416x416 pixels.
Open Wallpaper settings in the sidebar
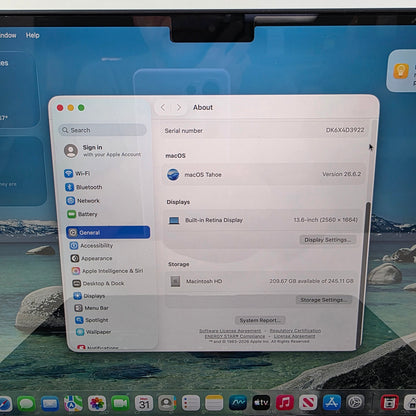(x=93, y=332)
